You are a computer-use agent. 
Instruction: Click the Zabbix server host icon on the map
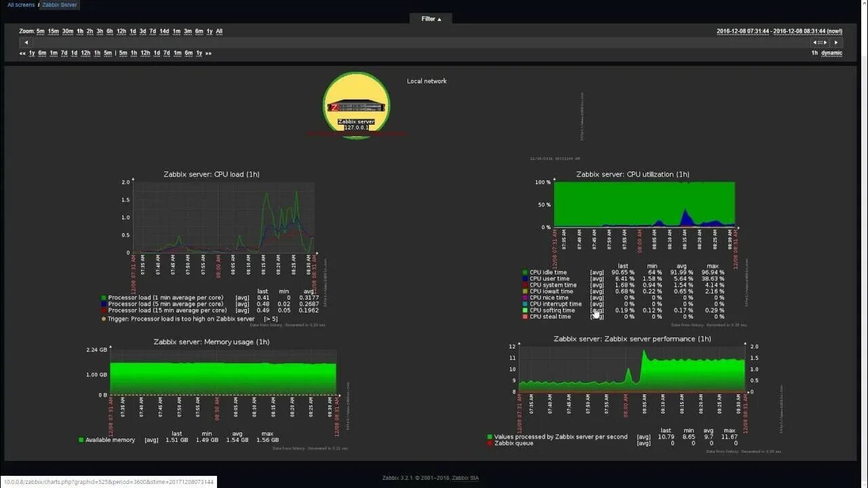tap(356, 106)
